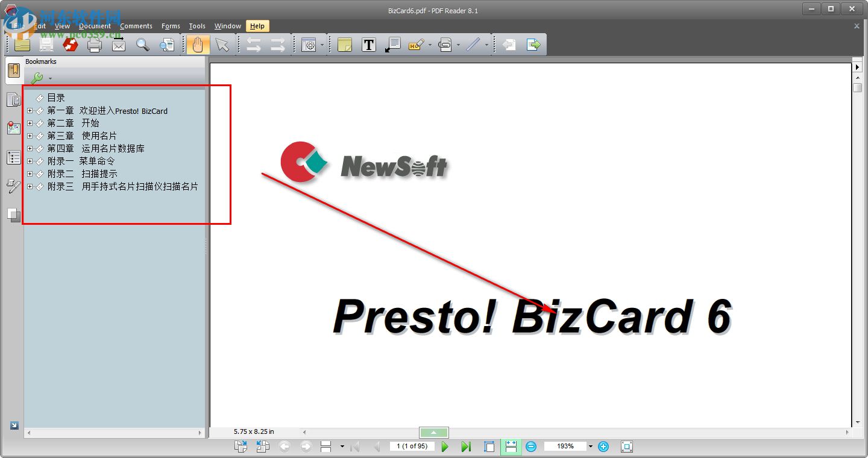
Task: Enter full screen mode icon
Action: (627, 447)
